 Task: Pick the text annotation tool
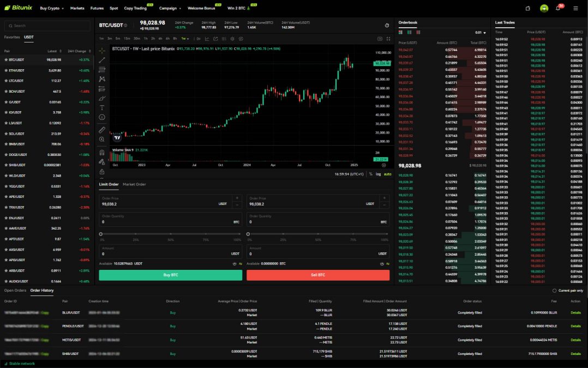pos(101,107)
